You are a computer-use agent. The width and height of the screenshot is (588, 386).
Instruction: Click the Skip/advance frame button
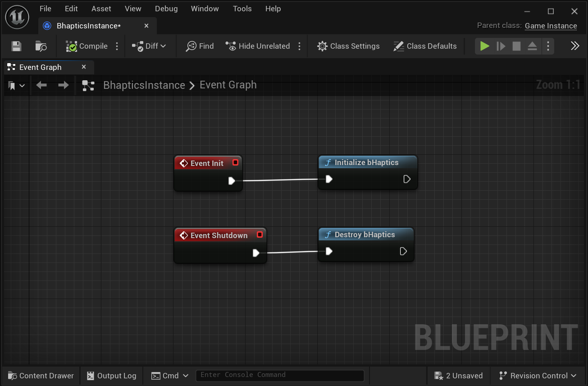pos(501,46)
